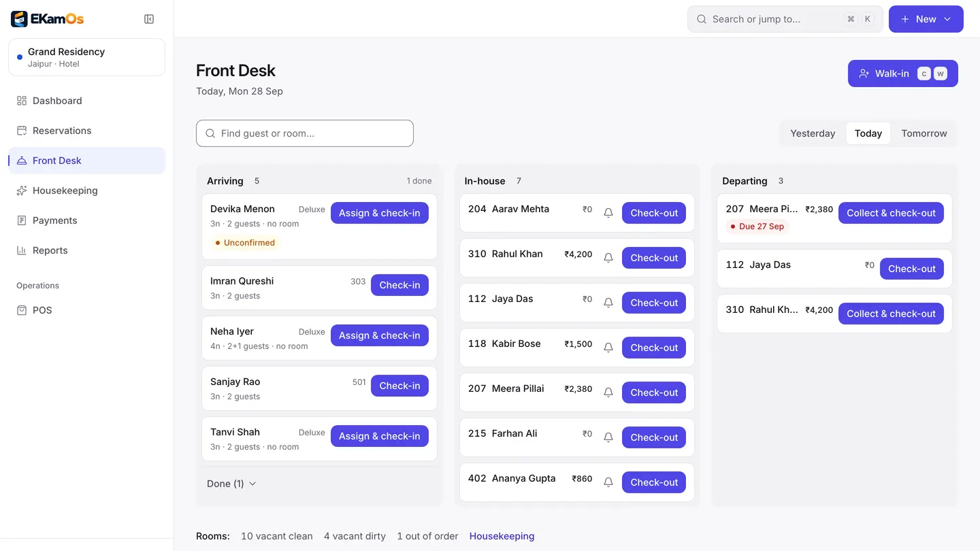Click the search magnifier icon in top bar
This screenshot has width=980, height=551.
coord(702,19)
